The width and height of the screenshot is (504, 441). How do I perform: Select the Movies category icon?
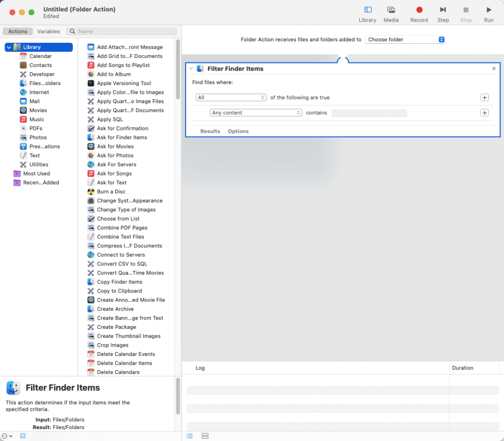(23, 110)
